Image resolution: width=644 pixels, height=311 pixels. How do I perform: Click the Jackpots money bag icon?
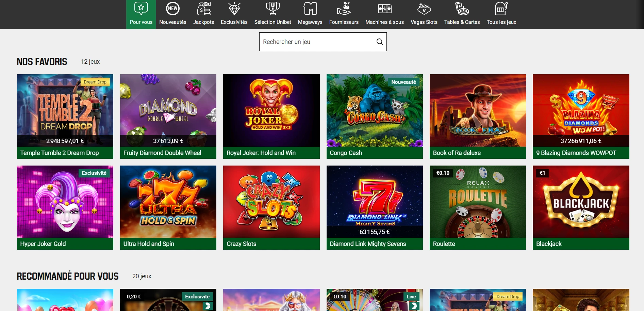[203, 9]
